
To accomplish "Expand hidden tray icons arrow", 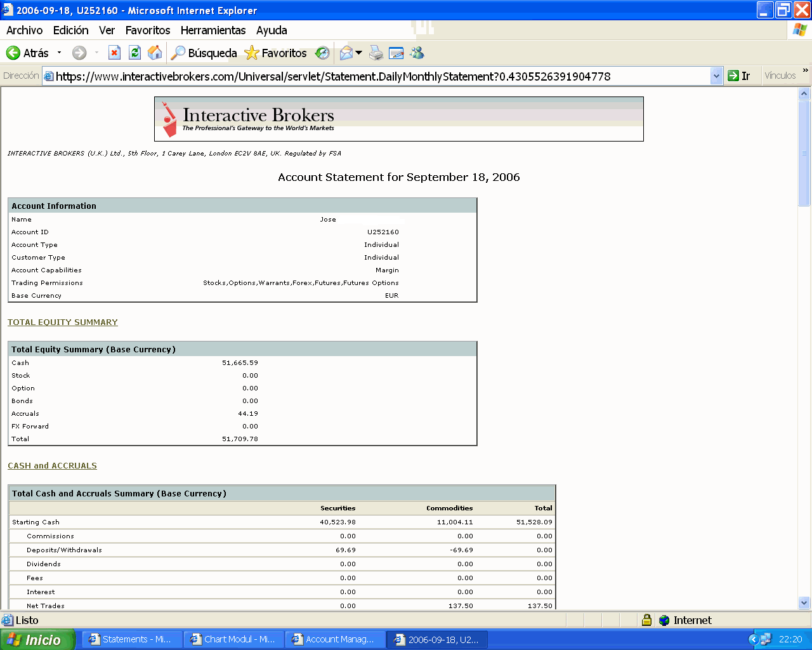I will [x=754, y=639].
